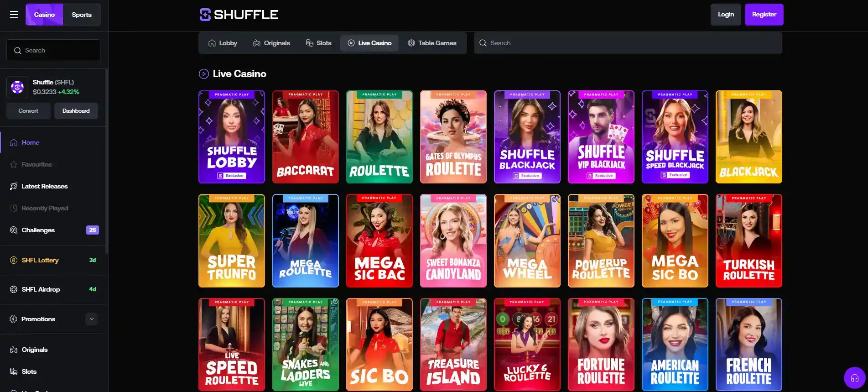
Task: Click the Challenges target icon
Action: [14, 230]
